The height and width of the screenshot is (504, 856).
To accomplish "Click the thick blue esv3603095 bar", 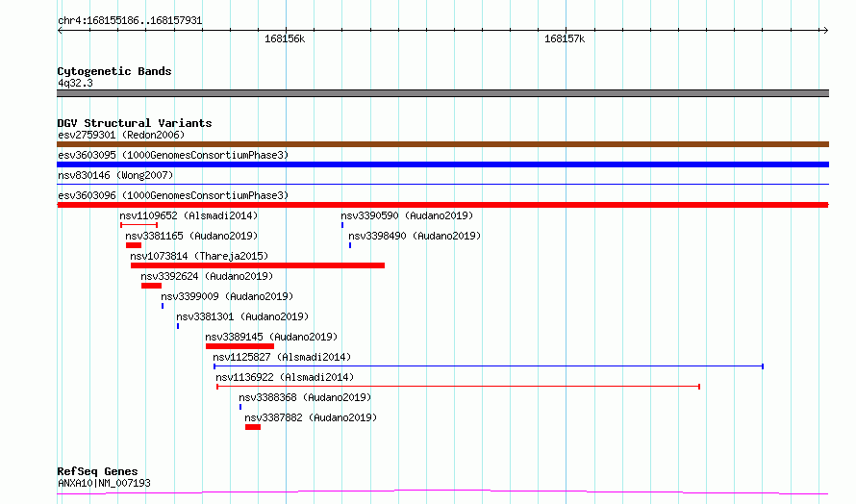I will pyautogui.click(x=442, y=164).
